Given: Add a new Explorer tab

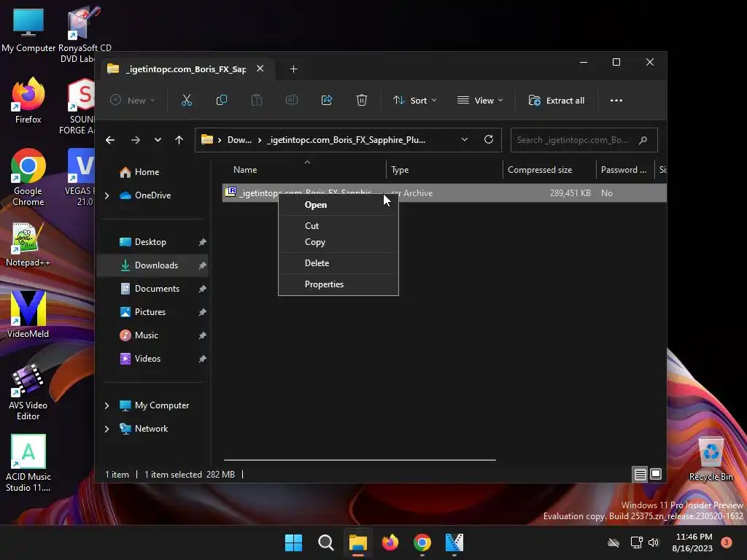Looking at the screenshot, I should point(293,69).
